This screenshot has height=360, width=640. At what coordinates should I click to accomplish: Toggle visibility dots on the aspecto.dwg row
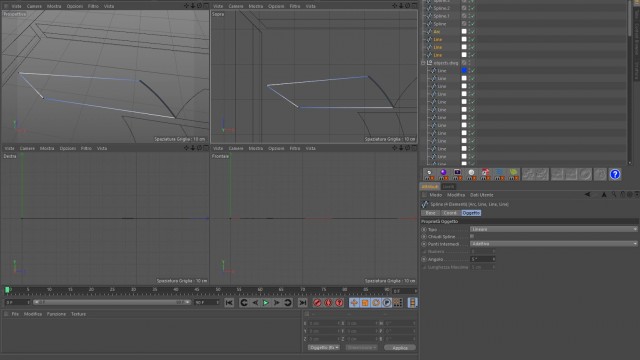[469, 63]
